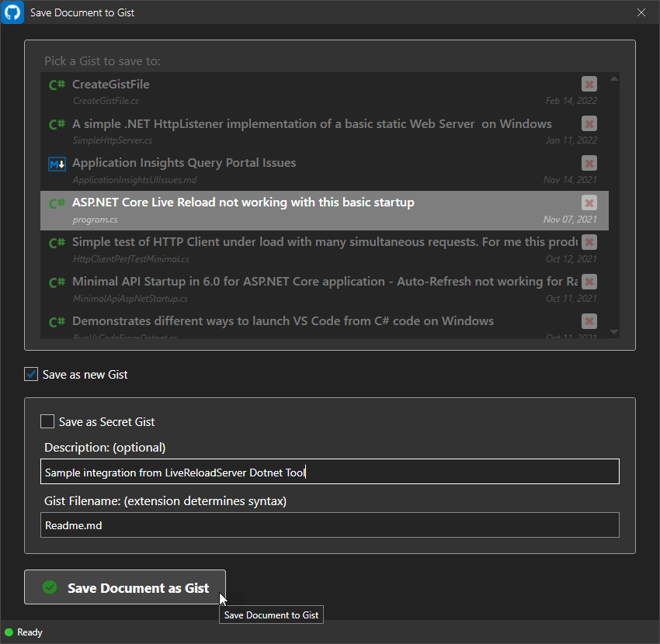Click C# icon of ASP.NET Core Live Reload gist
This screenshot has width=660, height=644.
pos(57,203)
